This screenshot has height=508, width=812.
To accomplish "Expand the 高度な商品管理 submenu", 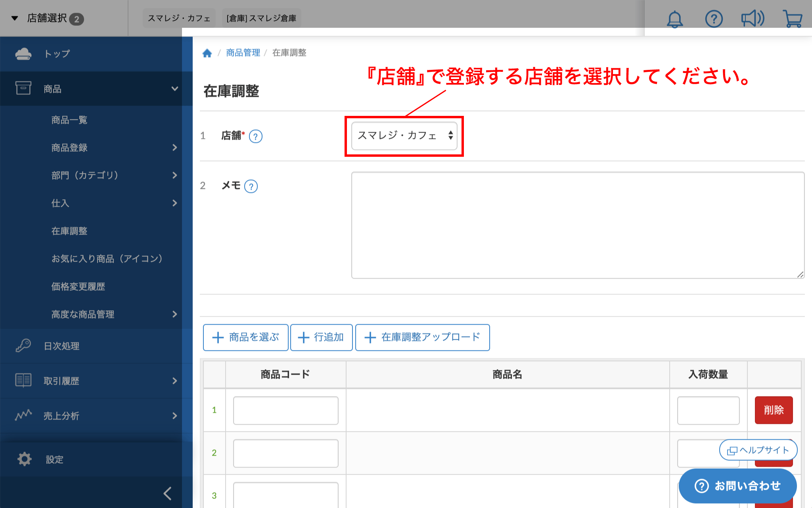I will click(x=175, y=314).
